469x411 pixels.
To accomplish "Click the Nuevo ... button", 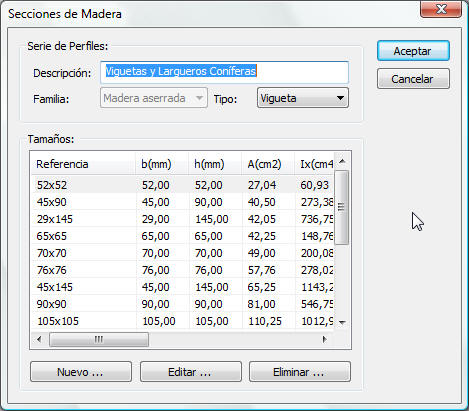I will pyautogui.click(x=81, y=372).
